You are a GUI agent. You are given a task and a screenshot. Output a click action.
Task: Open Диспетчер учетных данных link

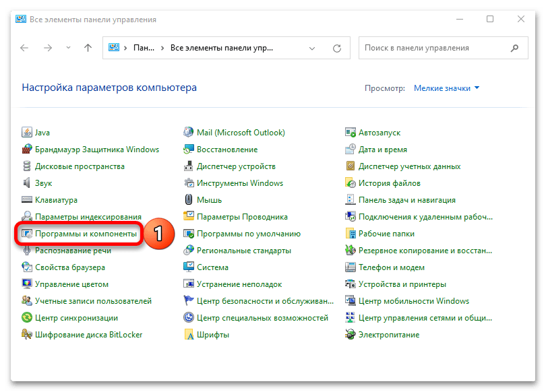410,166
